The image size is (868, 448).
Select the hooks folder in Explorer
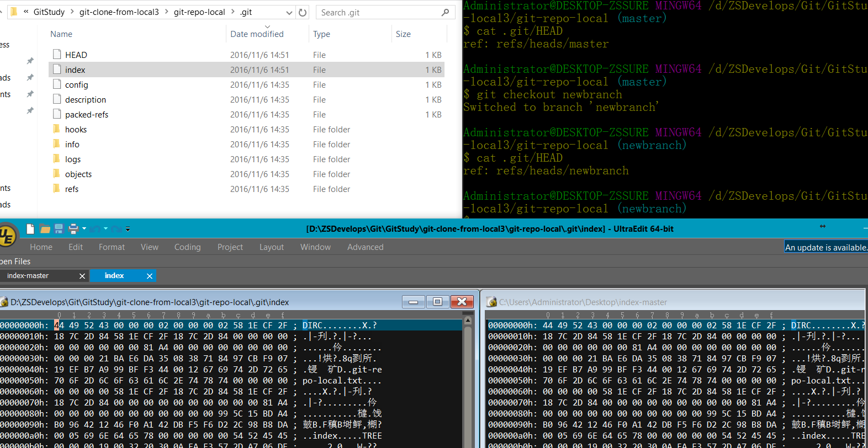pos(247,129)
